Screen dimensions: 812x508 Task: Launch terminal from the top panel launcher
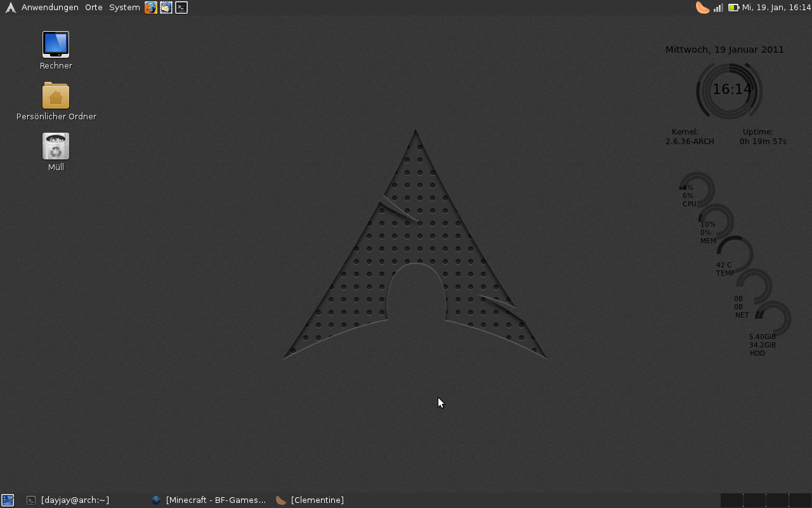click(181, 8)
